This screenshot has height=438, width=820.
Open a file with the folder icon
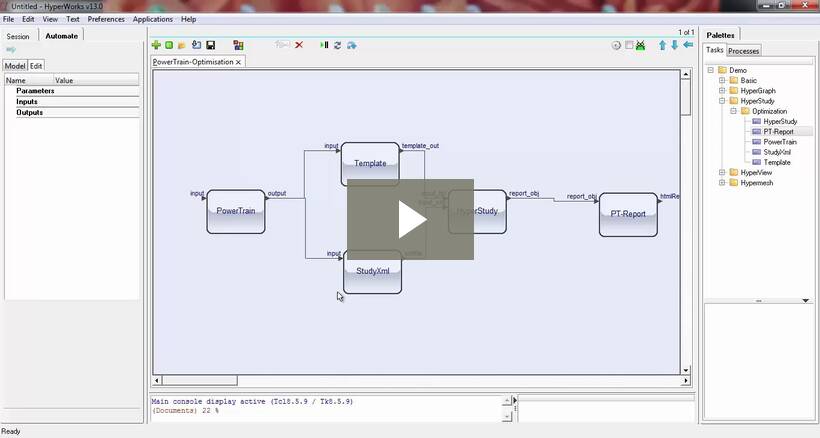[x=182, y=45]
